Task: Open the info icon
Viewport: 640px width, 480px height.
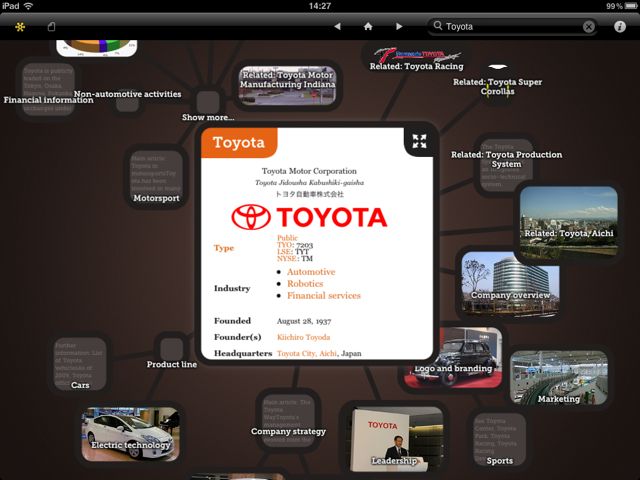Action: click(x=620, y=27)
